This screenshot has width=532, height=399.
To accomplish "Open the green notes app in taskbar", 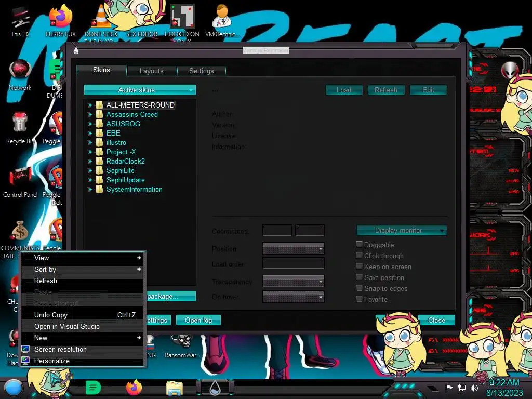I will 94,388.
